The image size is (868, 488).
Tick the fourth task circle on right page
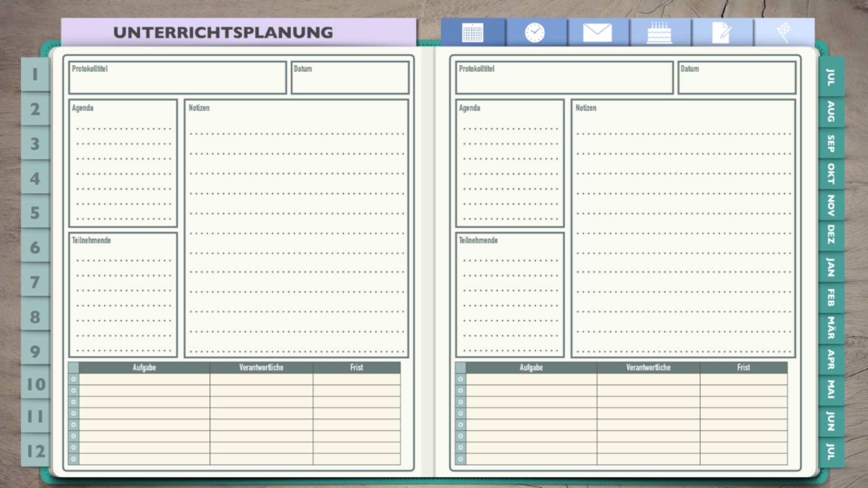click(x=460, y=413)
